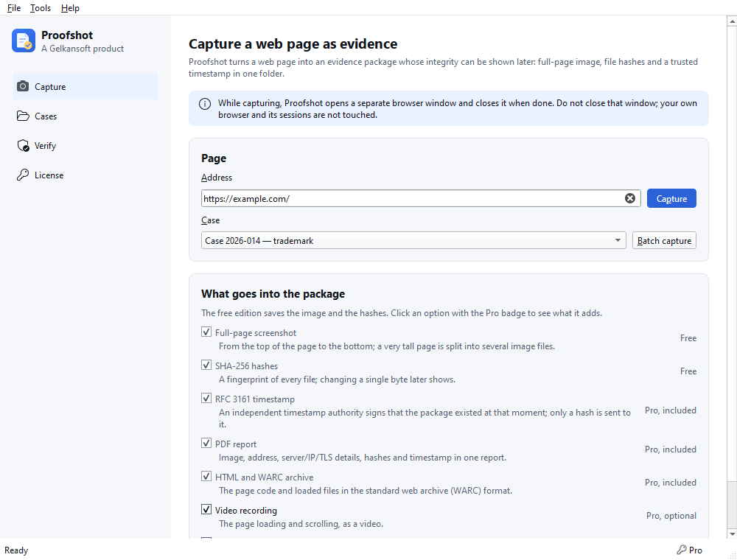
Task: Click the Proofshot app logo icon
Action: (x=24, y=41)
